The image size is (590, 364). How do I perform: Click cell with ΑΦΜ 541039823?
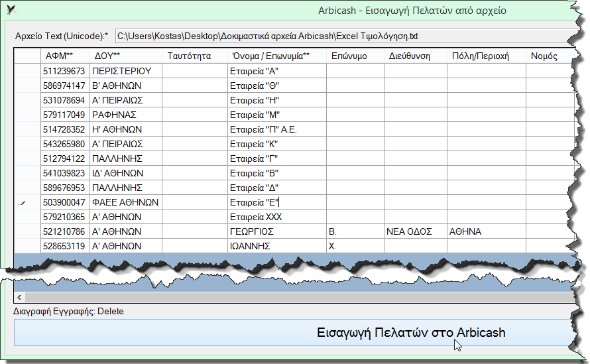[65, 173]
